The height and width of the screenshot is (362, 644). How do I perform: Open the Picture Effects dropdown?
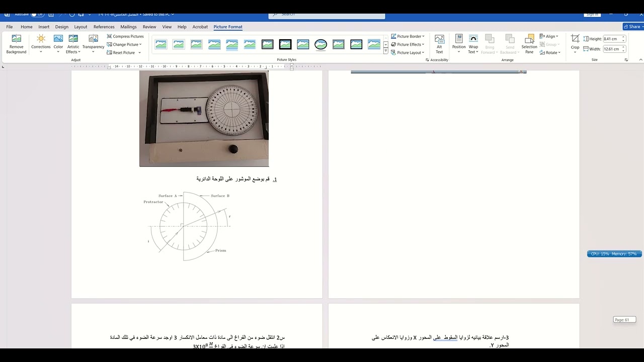408,44
